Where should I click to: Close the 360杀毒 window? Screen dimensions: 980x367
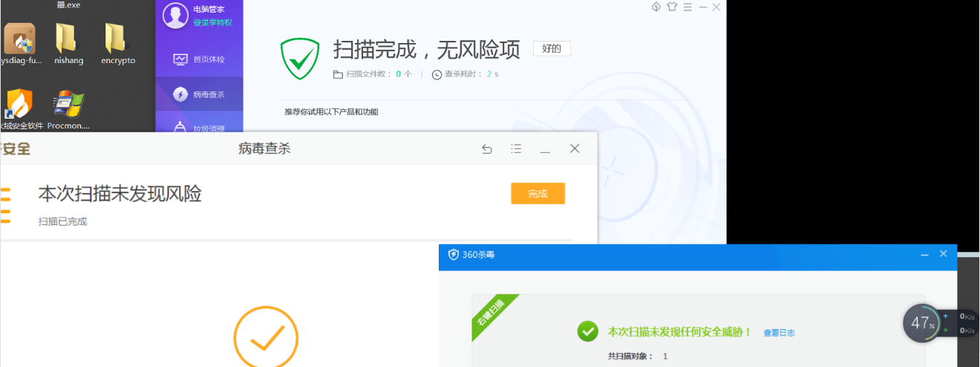pos(944,254)
